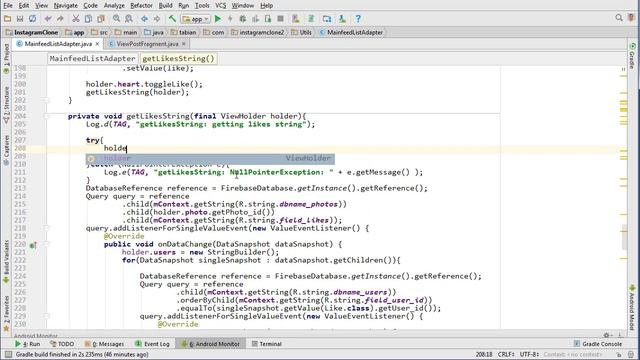Navigate Back with the left arrow icon
Screen dimensions: 640x360
(144, 19)
